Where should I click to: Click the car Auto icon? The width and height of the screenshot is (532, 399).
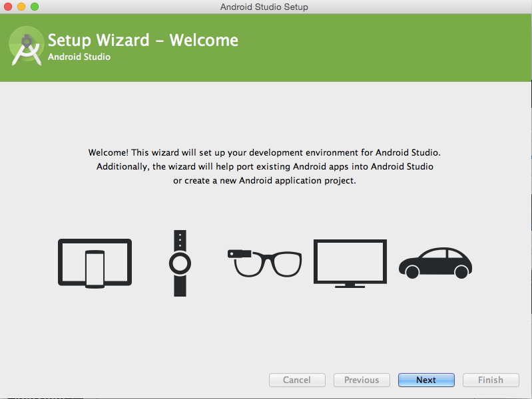coord(435,263)
